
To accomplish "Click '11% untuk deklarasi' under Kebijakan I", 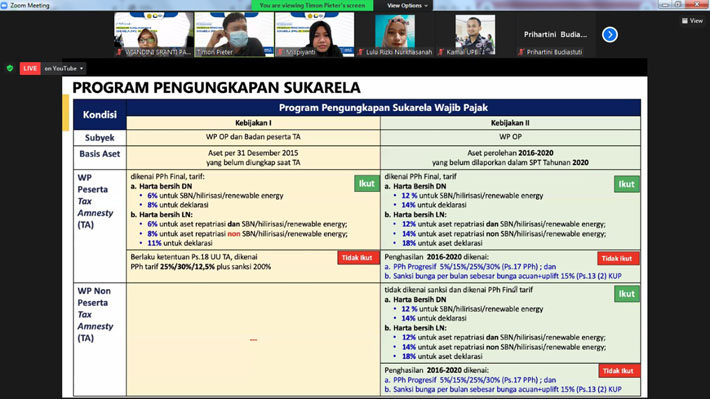I will tap(180, 243).
